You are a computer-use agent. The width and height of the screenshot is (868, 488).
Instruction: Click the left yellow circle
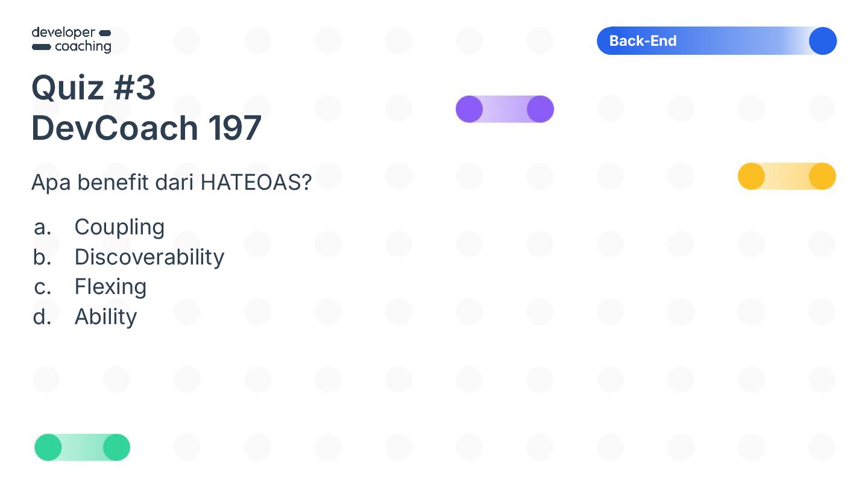click(751, 177)
